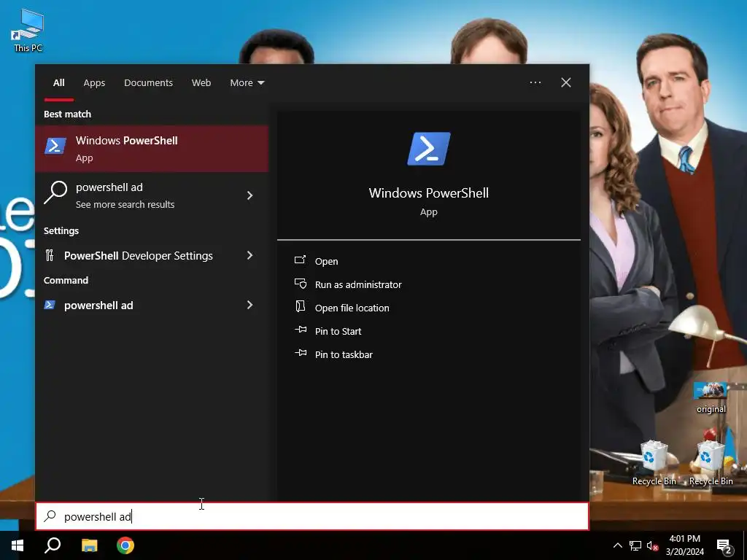The width and height of the screenshot is (747, 560).
Task: Click the network status tray icon
Action: (x=635, y=545)
